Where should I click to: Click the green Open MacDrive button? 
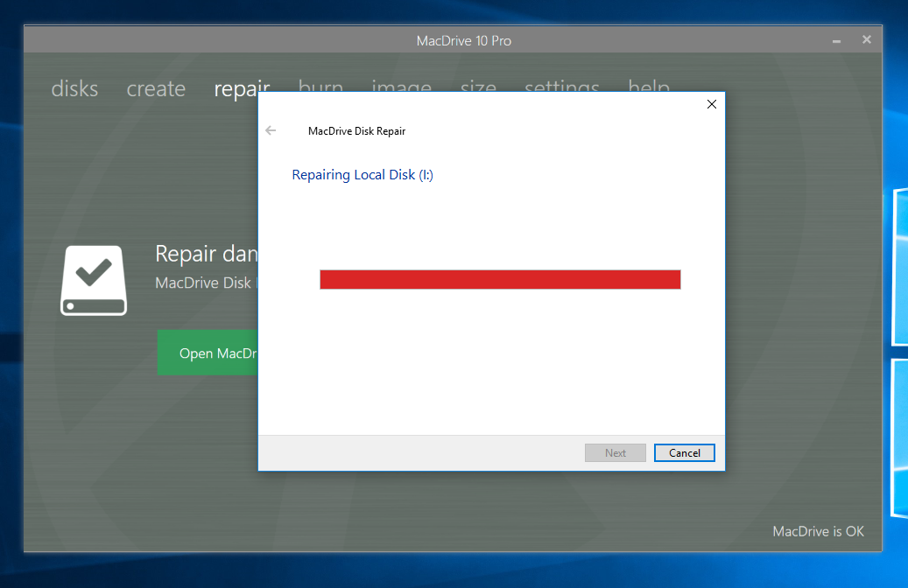click(x=208, y=353)
